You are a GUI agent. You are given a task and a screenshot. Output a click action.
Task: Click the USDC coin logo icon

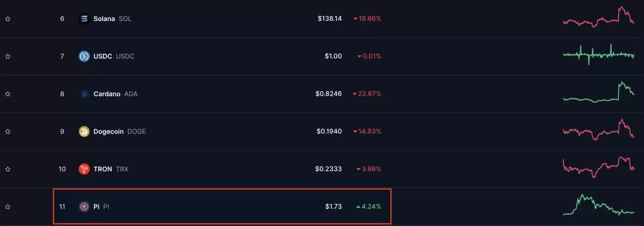click(84, 56)
